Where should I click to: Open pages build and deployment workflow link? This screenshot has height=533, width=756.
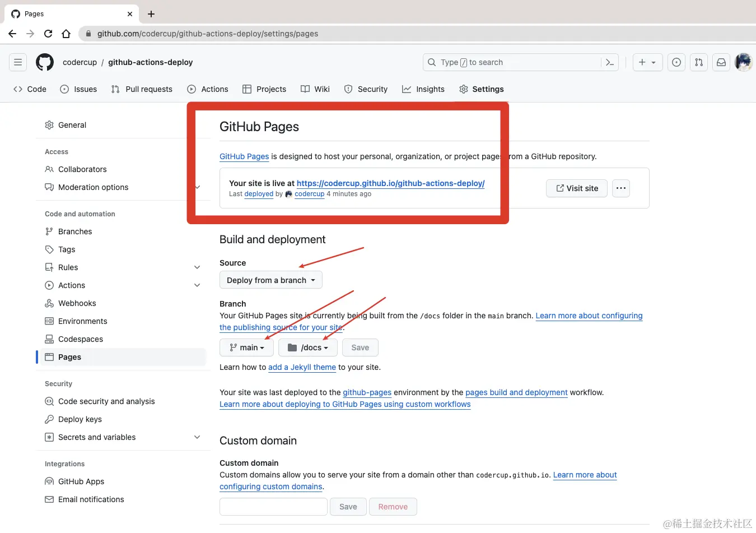click(516, 392)
